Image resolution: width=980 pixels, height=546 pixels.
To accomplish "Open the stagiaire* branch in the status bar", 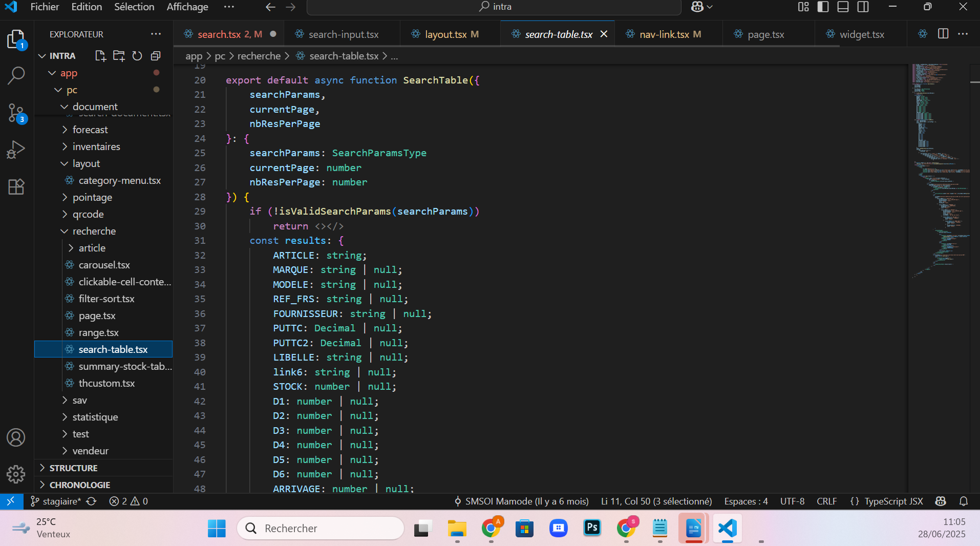I will coord(56,501).
